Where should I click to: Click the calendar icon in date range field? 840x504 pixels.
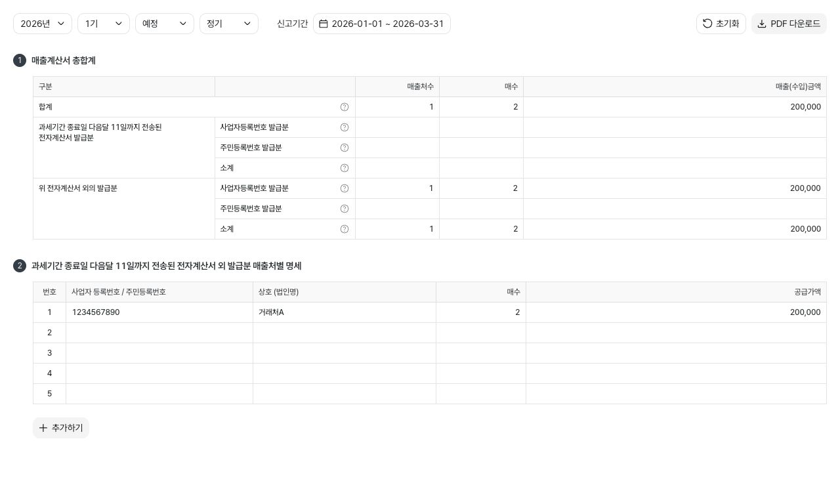pyautogui.click(x=324, y=24)
